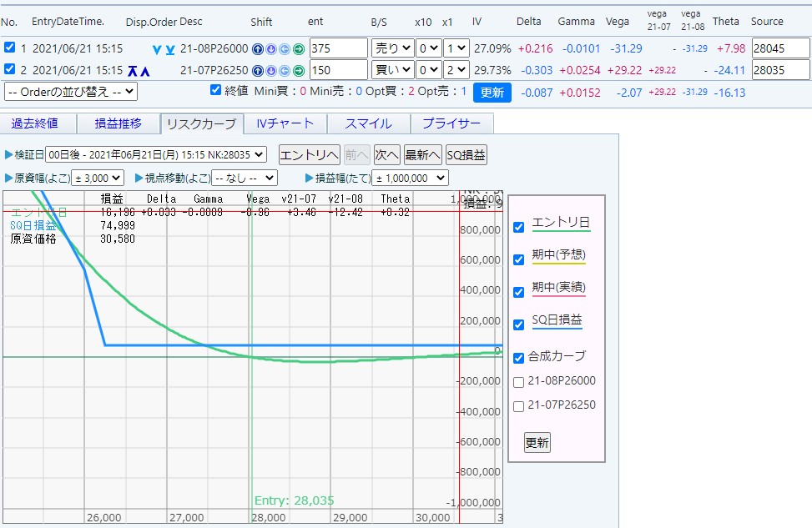Image resolution: width=812 pixels, height=528 pixels.
Task: Click the Theta value -24.11
Action: (729, 70)
